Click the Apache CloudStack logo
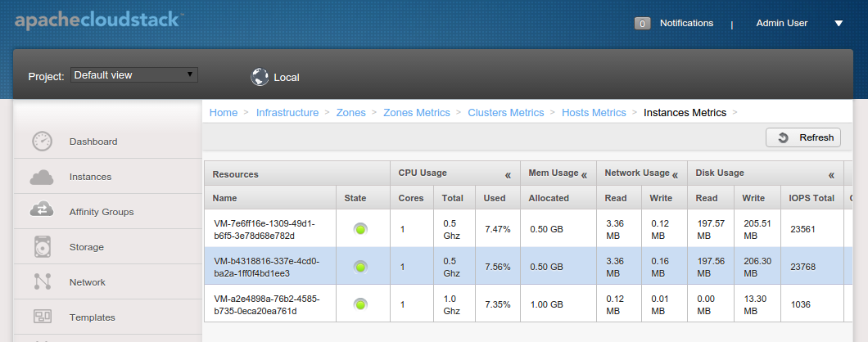The image size is (868, 342). [97, 20]
